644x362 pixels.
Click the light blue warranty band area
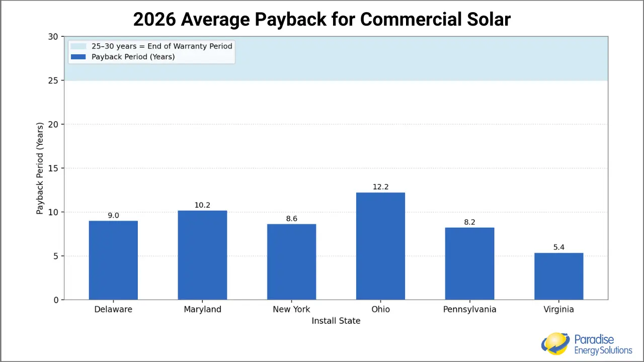pos(403,58)
